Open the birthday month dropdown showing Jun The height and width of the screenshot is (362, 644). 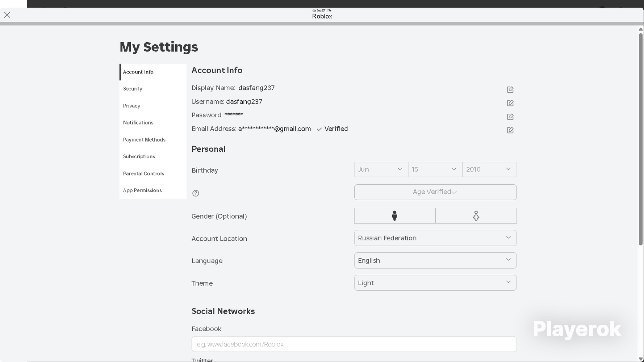[x=381, y=169]
